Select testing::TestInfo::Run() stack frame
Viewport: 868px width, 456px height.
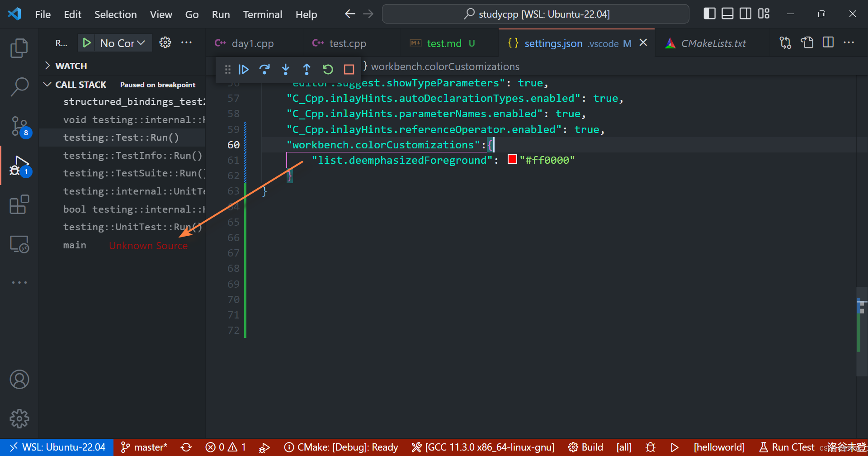click(122, 156)
